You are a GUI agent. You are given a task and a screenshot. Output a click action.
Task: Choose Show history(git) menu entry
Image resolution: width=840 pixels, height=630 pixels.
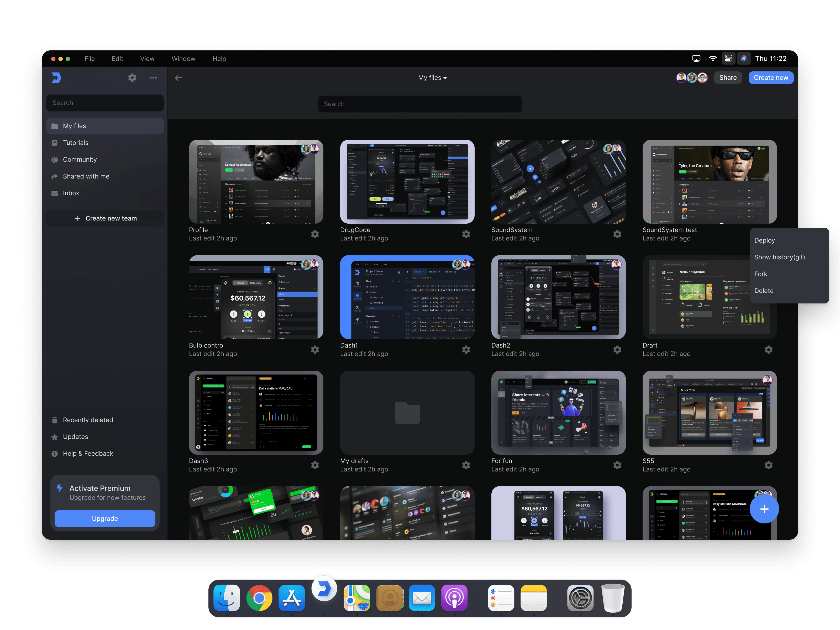779,257
